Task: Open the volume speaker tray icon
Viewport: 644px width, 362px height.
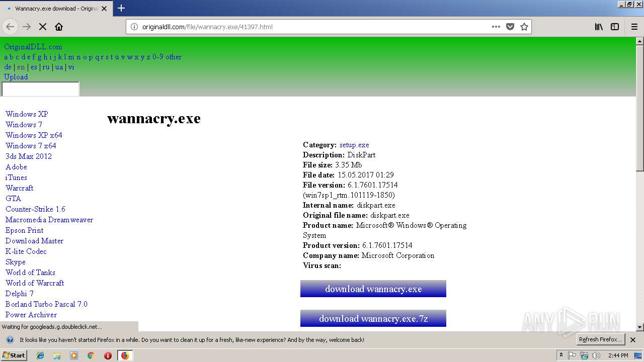Action: (596, 355)
